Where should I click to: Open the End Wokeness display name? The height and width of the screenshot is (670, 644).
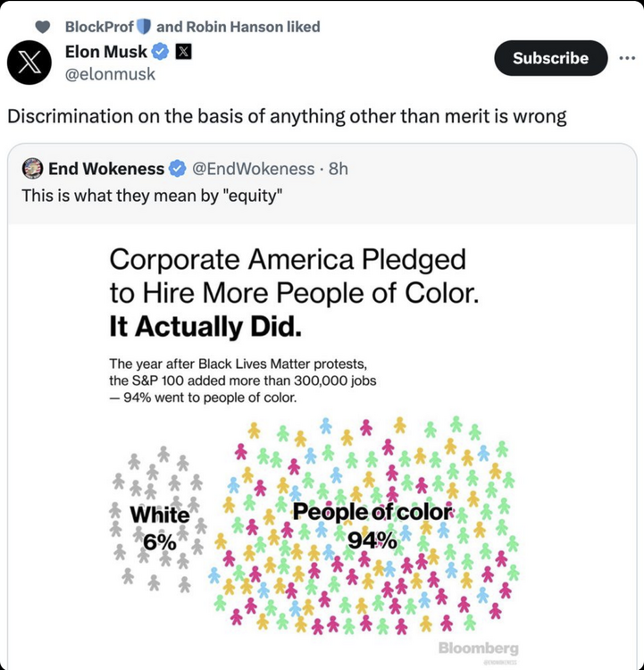[106, 168]
